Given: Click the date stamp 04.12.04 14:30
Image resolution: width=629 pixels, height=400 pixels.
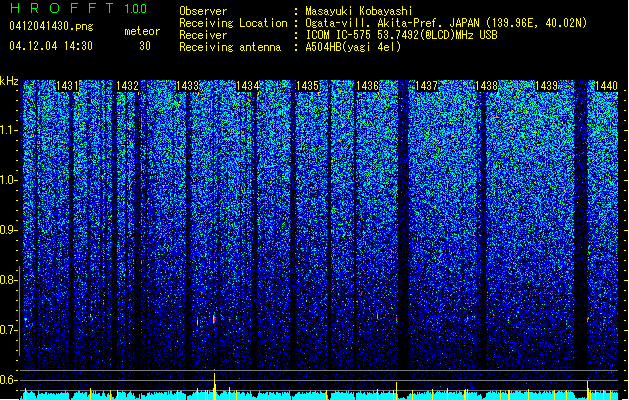Looking at the screenshot, I should (x=51, y=46).
